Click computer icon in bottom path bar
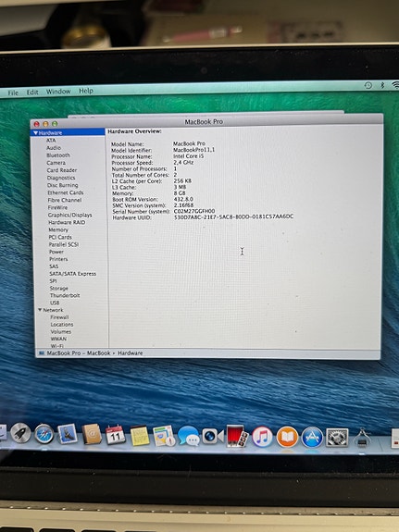This screenshot has height=532, width=399. tap(42, 353)
